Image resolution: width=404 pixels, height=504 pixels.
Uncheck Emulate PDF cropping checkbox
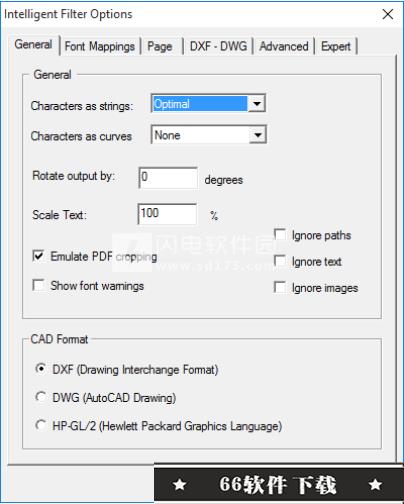38,256
